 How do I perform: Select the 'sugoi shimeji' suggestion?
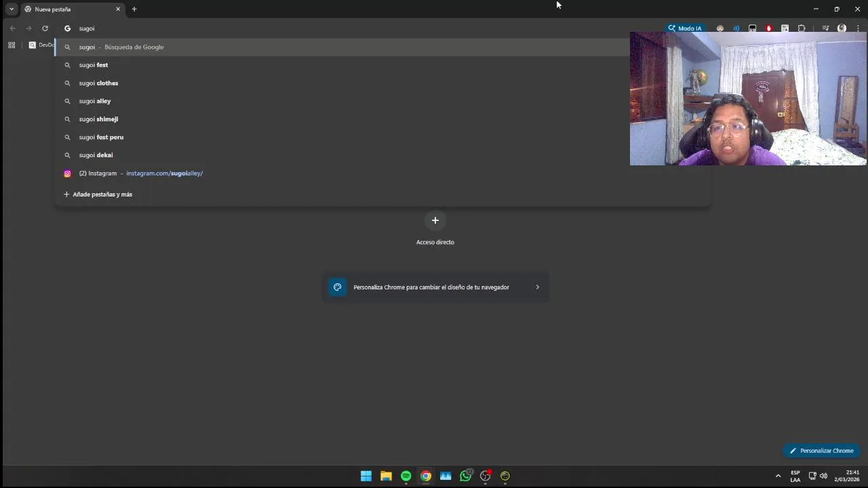[x=342, y=119]
